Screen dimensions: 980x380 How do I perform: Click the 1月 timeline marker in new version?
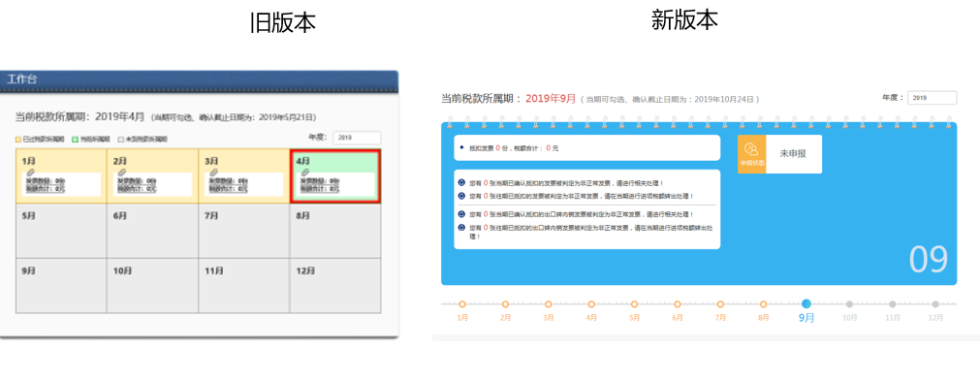tap(462, 304)
